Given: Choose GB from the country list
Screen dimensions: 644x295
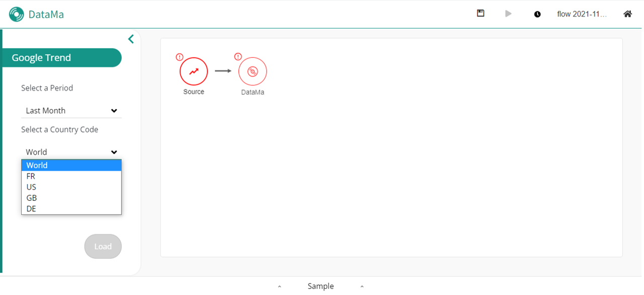Looking at the screenshot, I should tap(71, 198).
